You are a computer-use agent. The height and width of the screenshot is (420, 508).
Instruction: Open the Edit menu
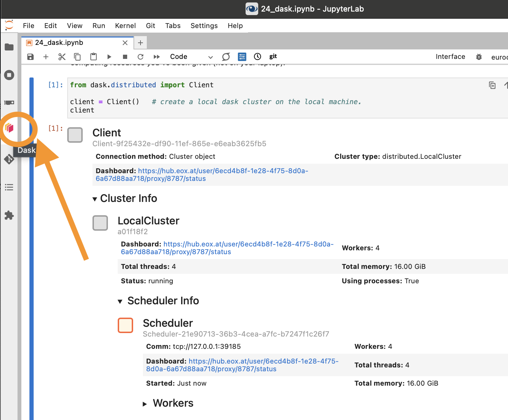[50, 26]
